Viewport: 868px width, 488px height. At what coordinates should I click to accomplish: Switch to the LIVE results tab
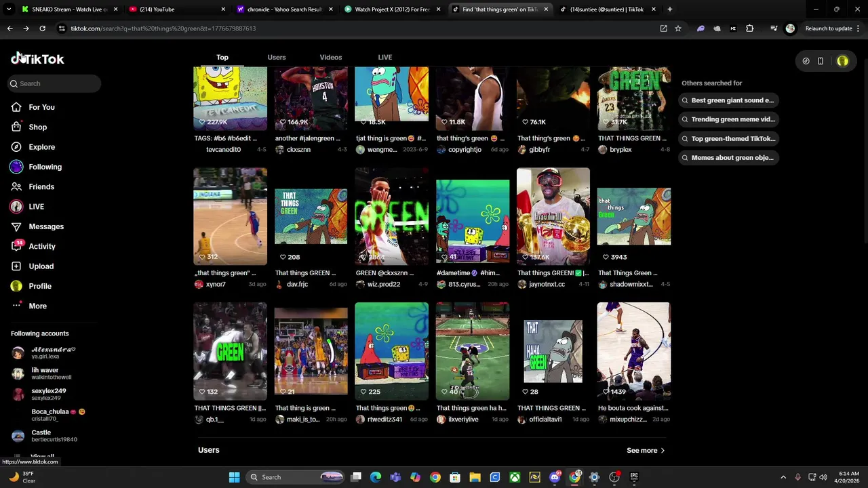click(x=385, y=57)
